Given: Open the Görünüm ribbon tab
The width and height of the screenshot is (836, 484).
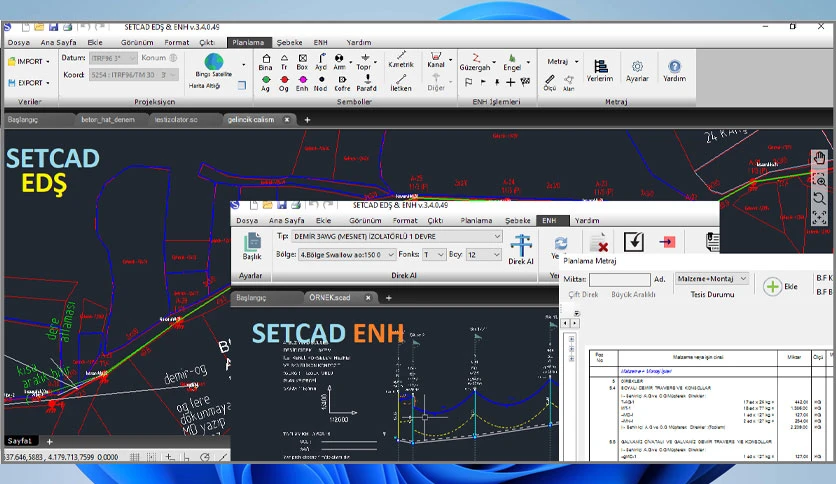Looking at the screenshot, I should point(137,42).
